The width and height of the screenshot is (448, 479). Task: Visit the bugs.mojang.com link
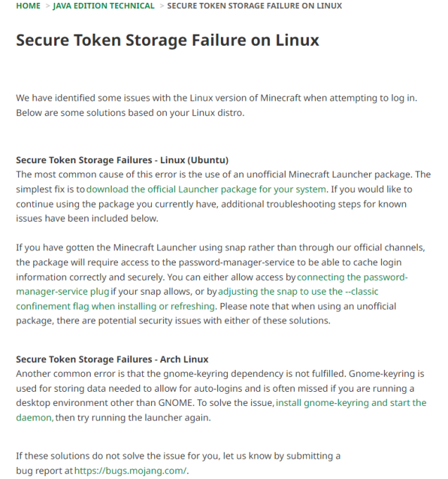pyautogui.click(x=131, y=471)
